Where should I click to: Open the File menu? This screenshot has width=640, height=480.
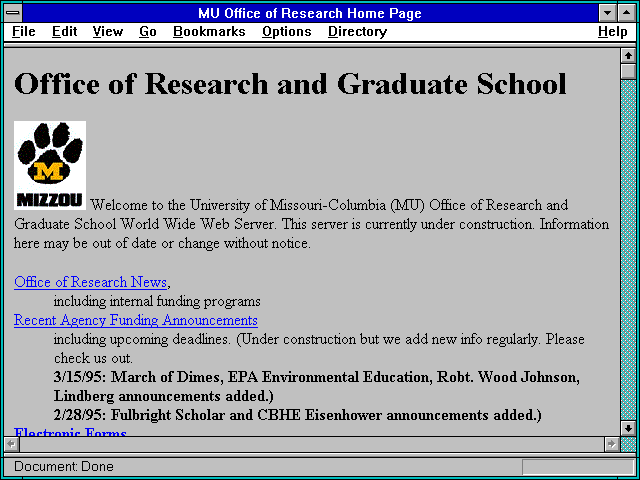click(24, 32)
